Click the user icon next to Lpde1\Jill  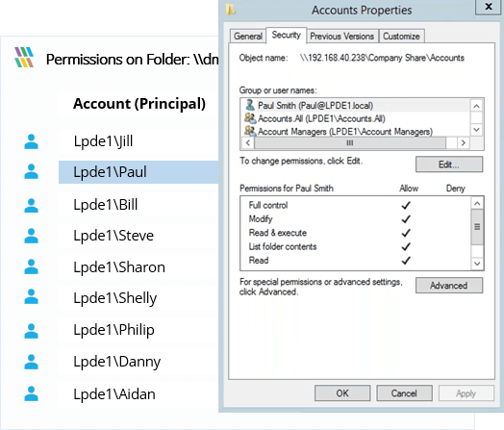(x=31, y=141)
